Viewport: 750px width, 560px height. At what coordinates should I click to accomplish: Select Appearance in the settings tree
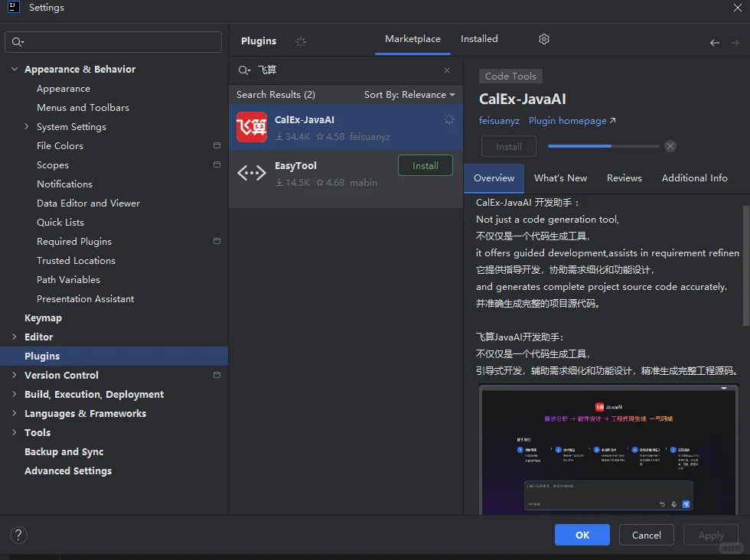[63, 89]
